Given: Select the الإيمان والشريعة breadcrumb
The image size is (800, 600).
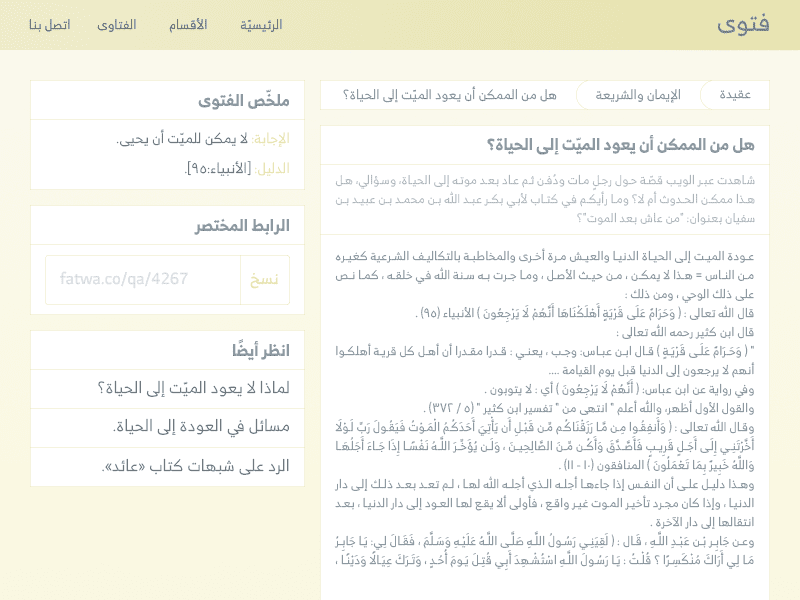Looking at the screenshot, I should [638, 95].
